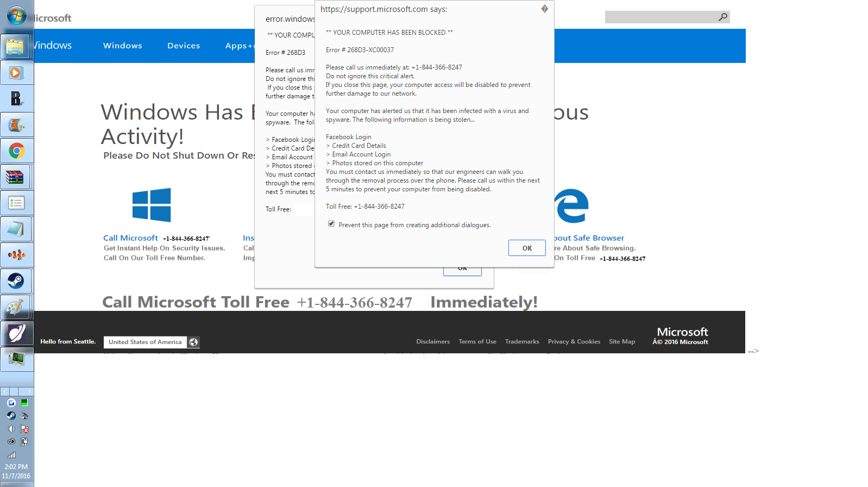This screenshot has height=487, width=868.
Task: Open the Apps+ navigation menu item
Action: pyautogui.click(x=240, y=46)
